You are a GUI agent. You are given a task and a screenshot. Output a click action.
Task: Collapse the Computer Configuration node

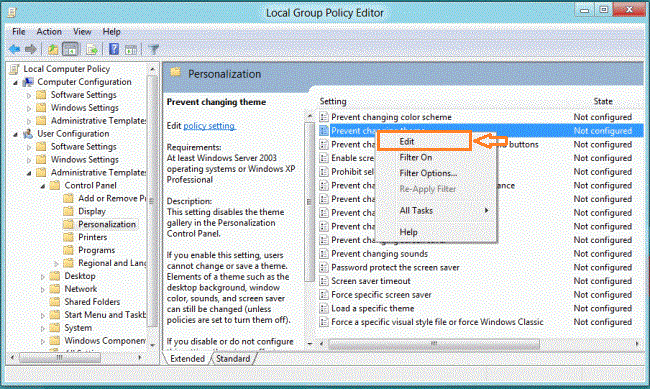point(15,83)
